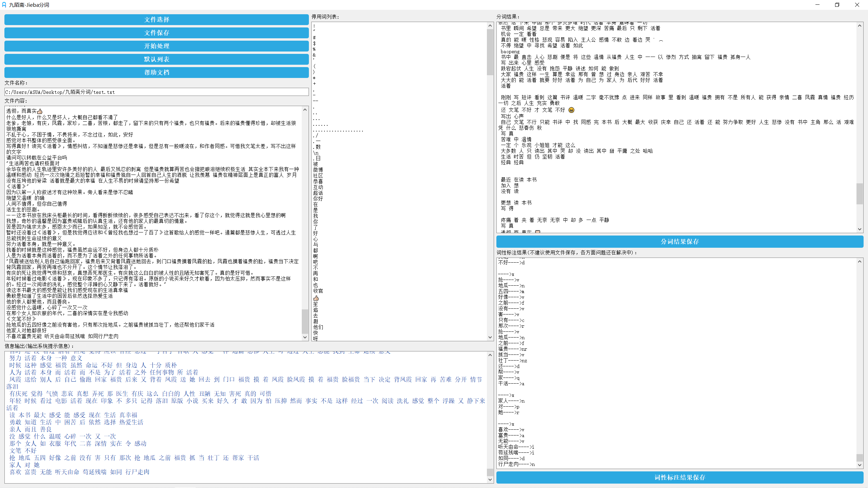Restore down the application window
This screenshot has width=868, height=488.
pos(837,5)
